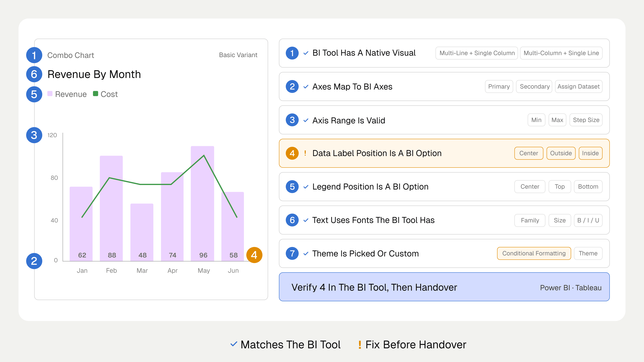The width and height of the screenshot is (644, 362).
Task: Click the Power BI · Tableau text
Action: (x=571, y=288)
